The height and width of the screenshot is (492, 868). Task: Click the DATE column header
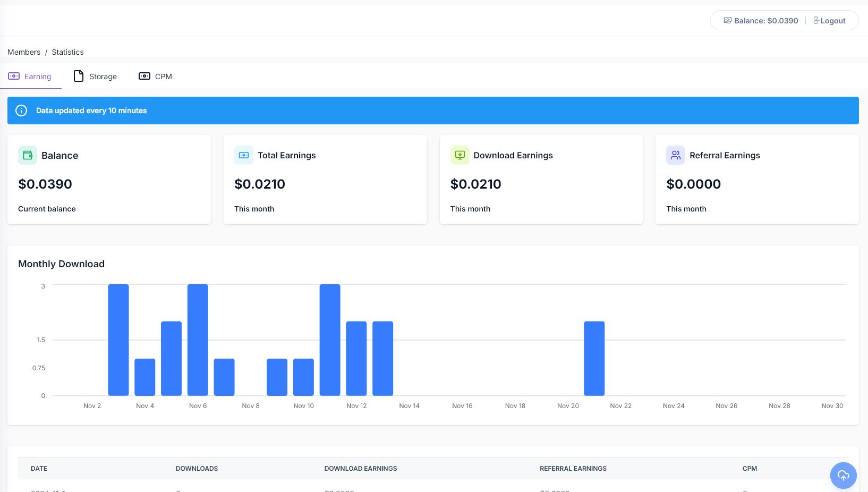pyautogui.click(x=39, y=469)
